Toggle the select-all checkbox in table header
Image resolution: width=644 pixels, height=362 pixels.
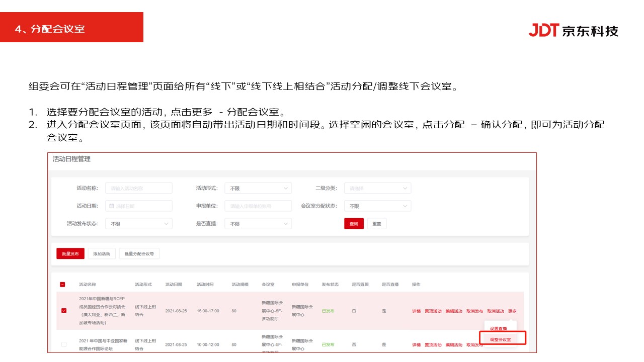(x=62, y=285)
